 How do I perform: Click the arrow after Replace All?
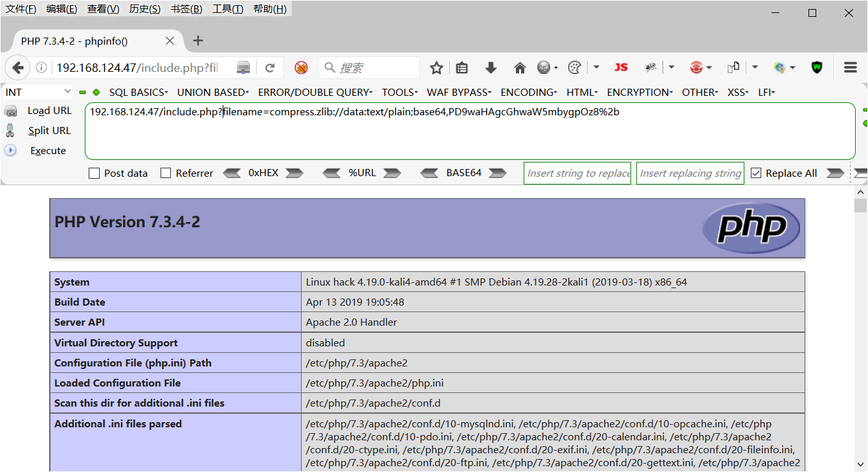[836, 173]
